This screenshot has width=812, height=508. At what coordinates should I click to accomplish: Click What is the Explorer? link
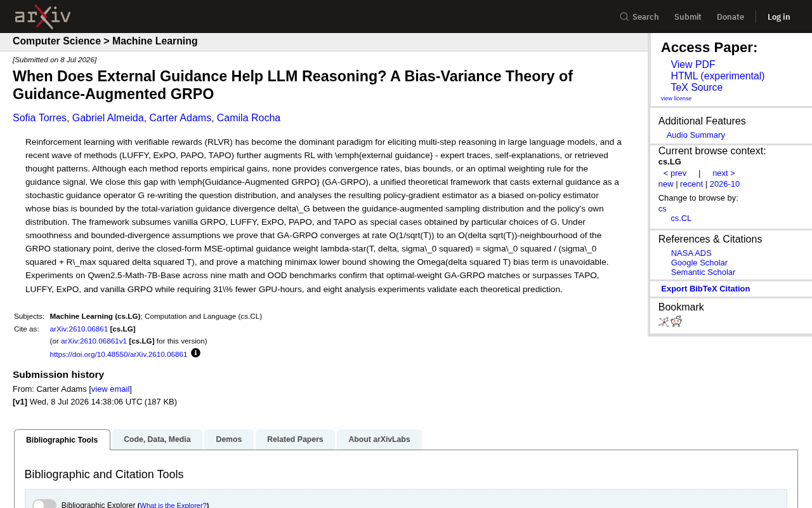click(x=173, y=505)
